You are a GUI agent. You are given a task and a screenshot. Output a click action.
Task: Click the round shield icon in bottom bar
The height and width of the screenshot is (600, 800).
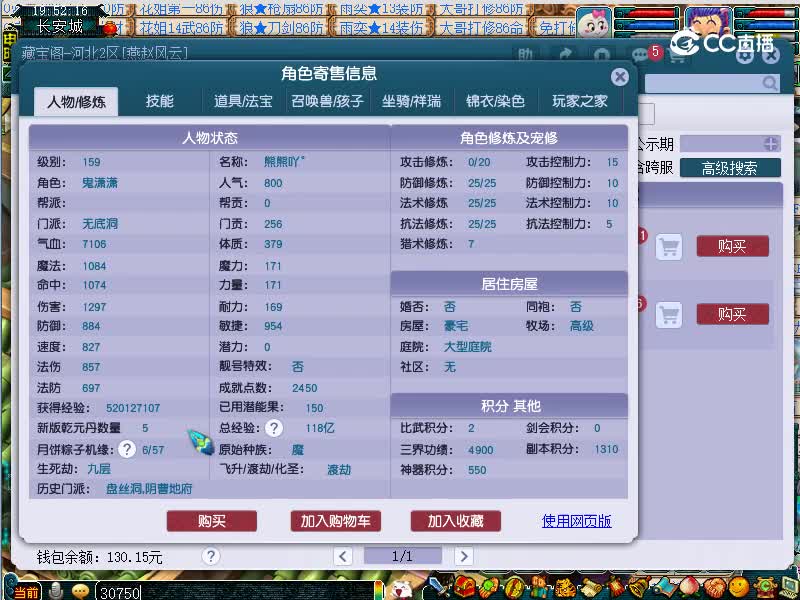coord(514,588)
